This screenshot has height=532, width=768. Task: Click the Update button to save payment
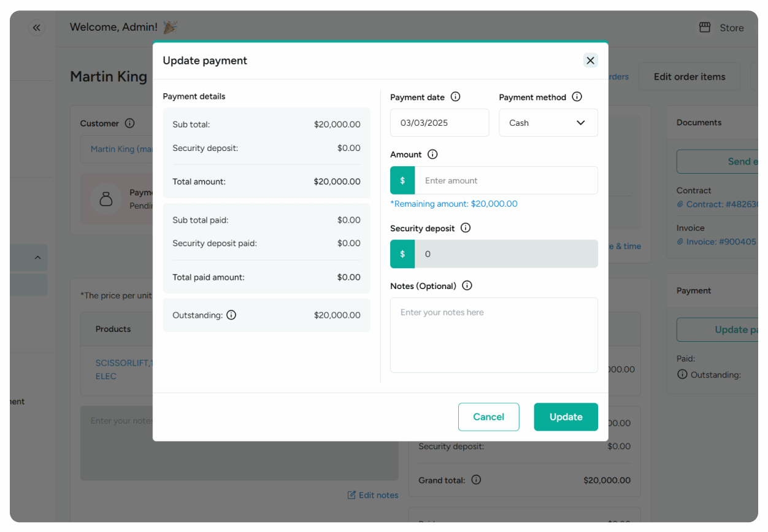pos(566,417)
